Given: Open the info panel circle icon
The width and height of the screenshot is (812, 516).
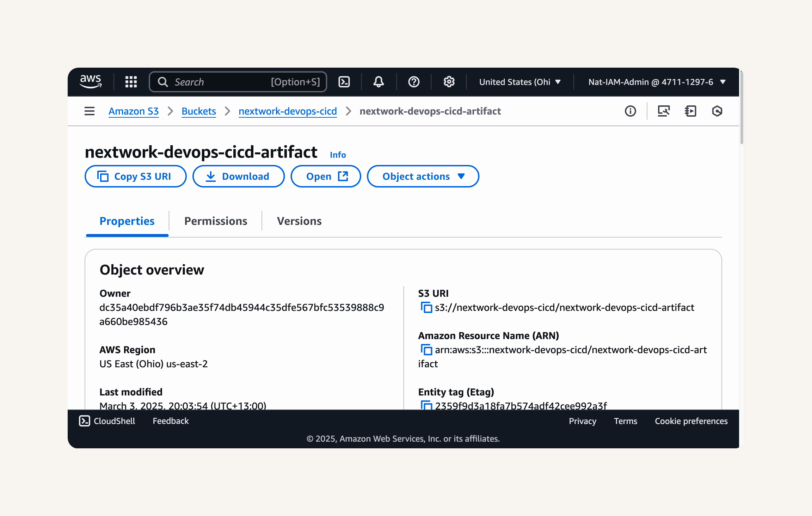Looking at the screenshot, I should coord(630,111).
